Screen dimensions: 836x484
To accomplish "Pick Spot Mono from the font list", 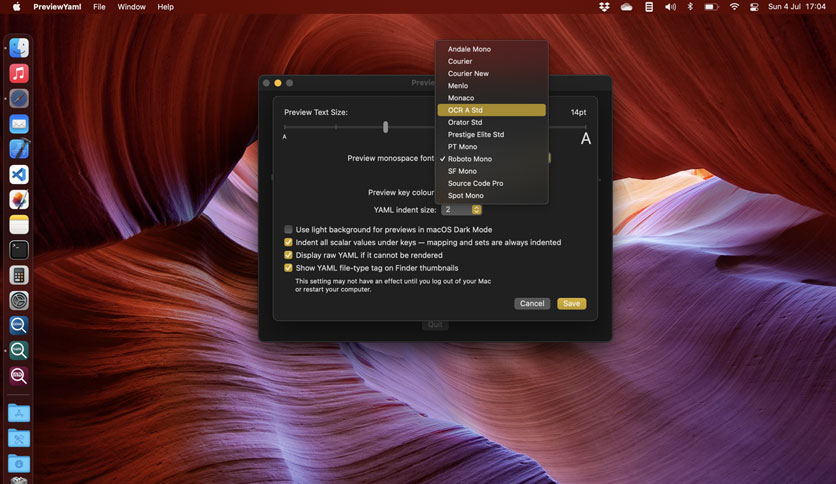I will [x=492, y=196].
